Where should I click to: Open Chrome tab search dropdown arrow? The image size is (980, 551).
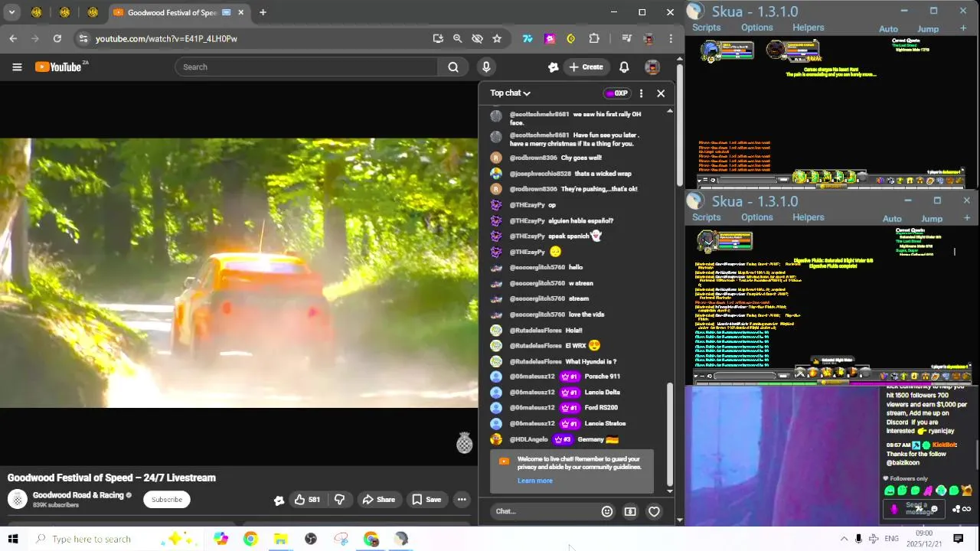11,12
